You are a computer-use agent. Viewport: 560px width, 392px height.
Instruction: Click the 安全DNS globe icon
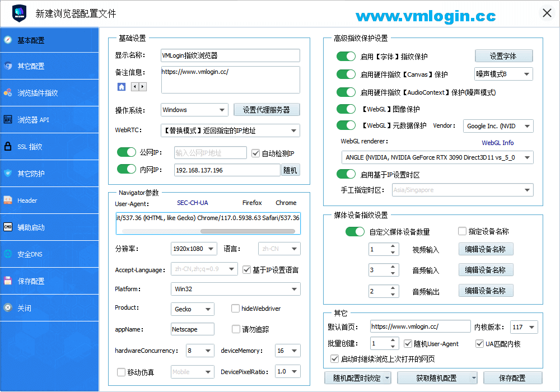coord(8,254)
